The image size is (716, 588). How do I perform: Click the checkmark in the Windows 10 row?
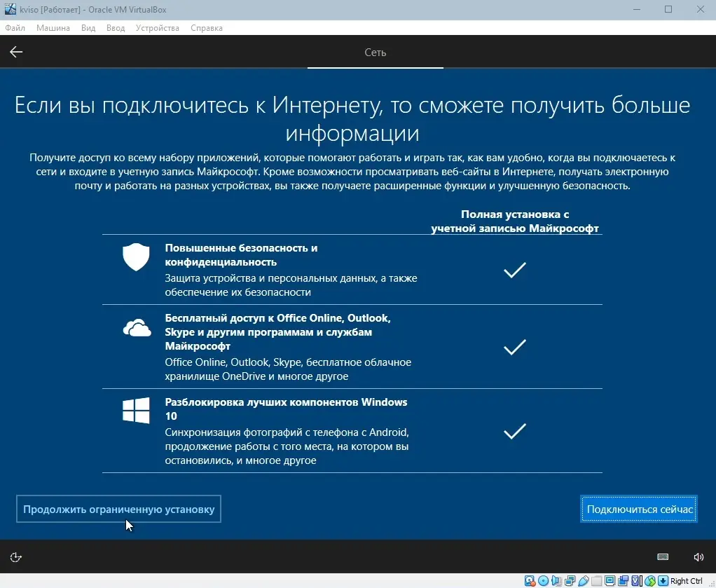click(x=515, y=431)
